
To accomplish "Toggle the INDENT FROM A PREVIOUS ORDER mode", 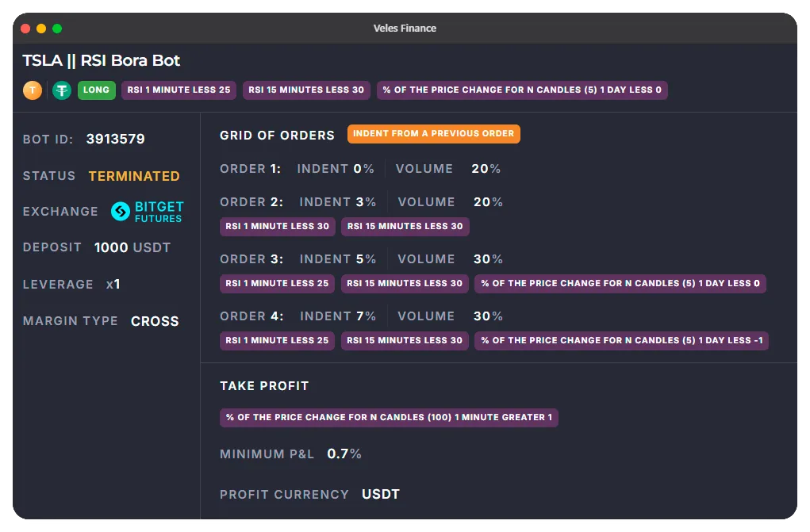I will coord(434,134).
